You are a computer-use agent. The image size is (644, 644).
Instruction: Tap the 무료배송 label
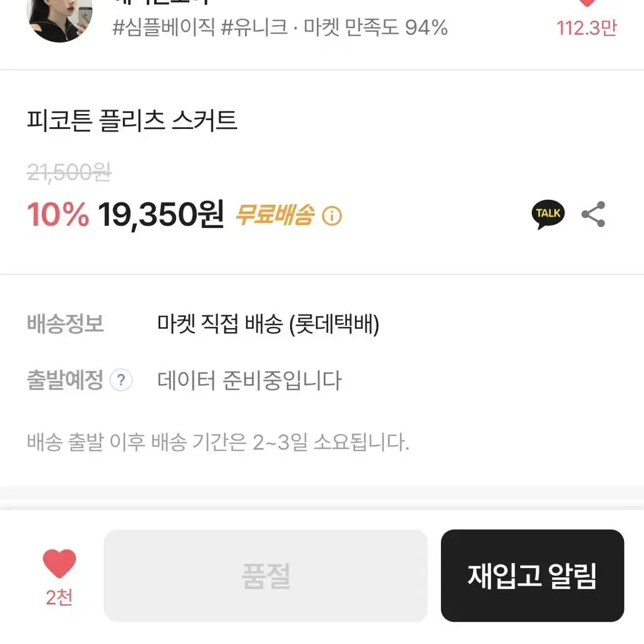tap(275, 215)
